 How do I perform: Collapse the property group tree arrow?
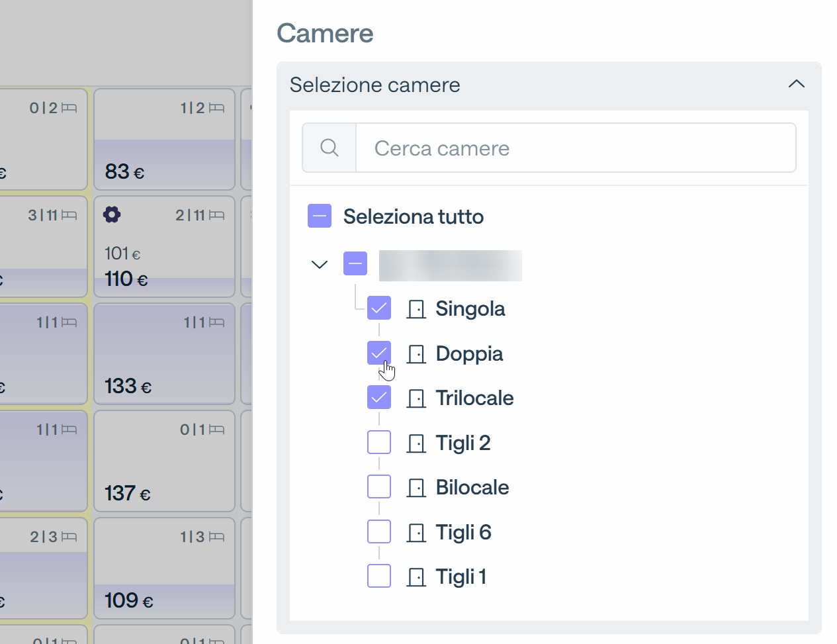click(320, 265)
